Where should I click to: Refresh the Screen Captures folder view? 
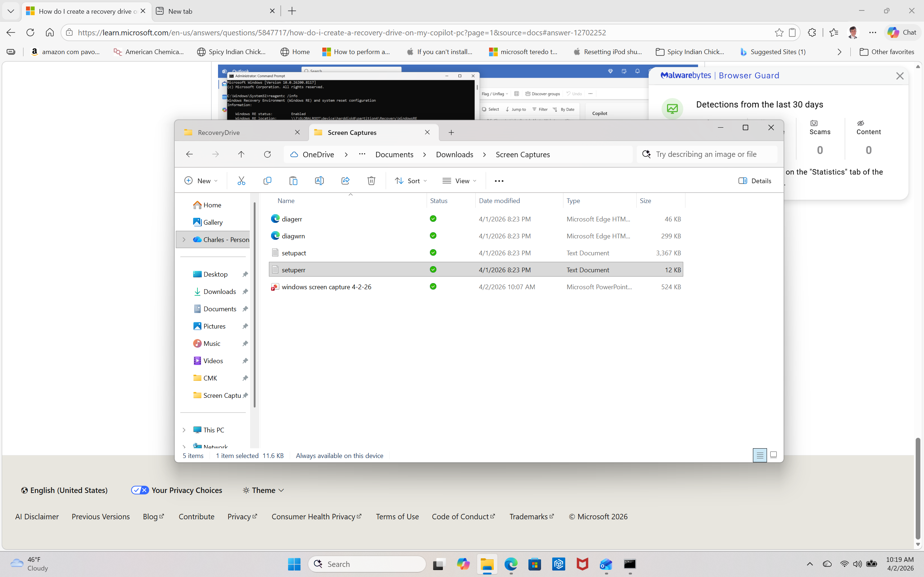point(267,154)
